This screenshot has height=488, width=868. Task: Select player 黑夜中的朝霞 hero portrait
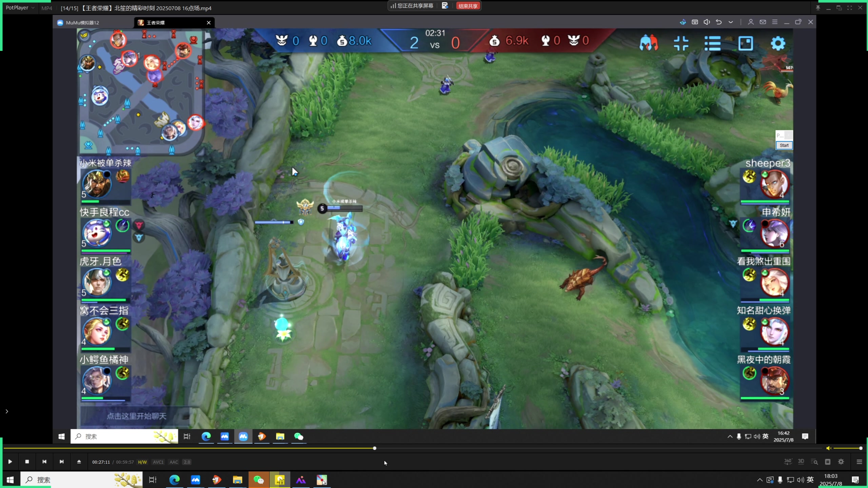point(775,381)
